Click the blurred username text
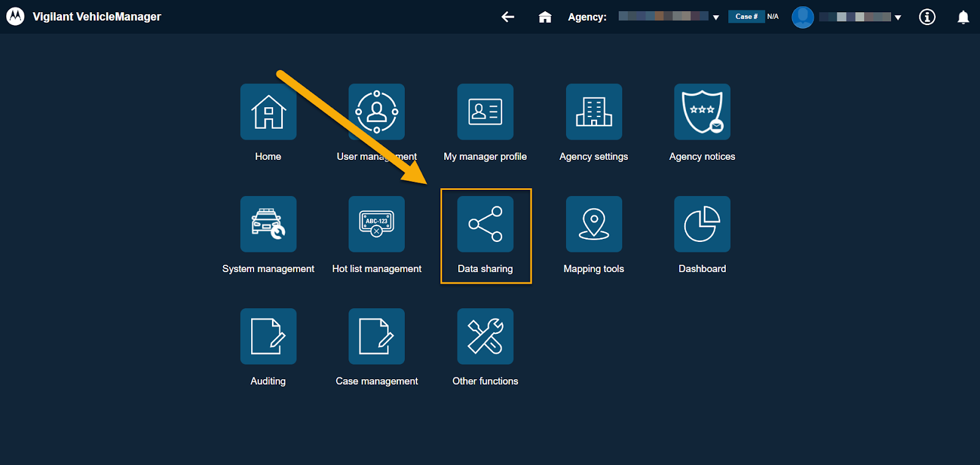 point(855,17)
